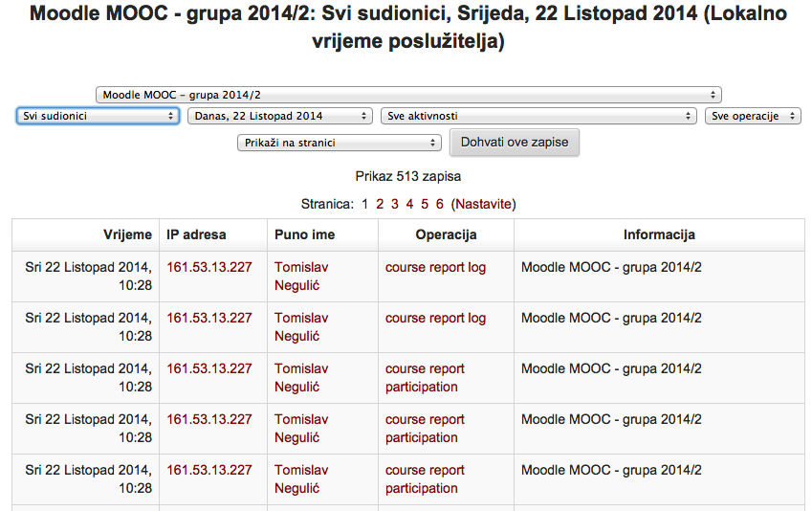Click the Informacija column header

pos(659,234)
